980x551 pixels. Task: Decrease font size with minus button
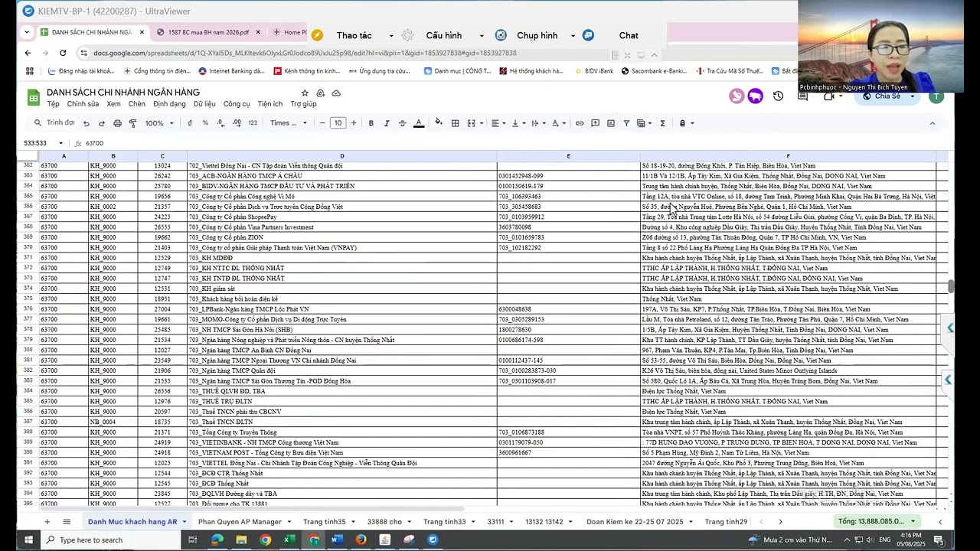[322, 123]
